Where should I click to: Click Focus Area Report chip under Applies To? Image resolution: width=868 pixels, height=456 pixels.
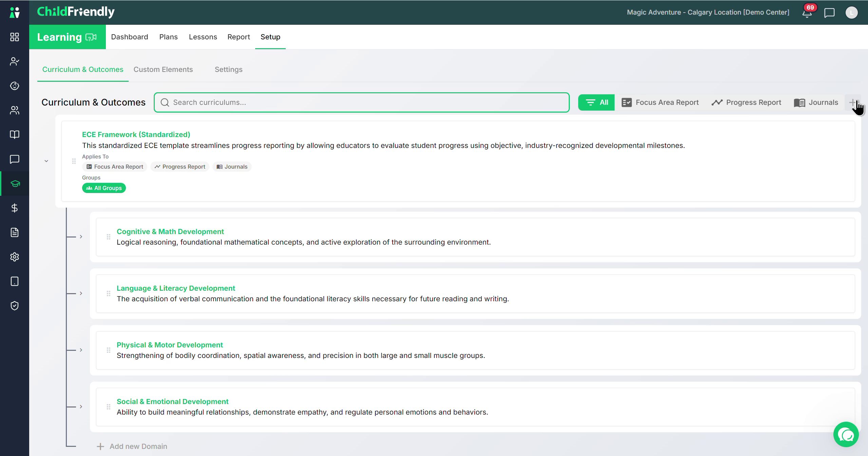click(x=115, y=167)
